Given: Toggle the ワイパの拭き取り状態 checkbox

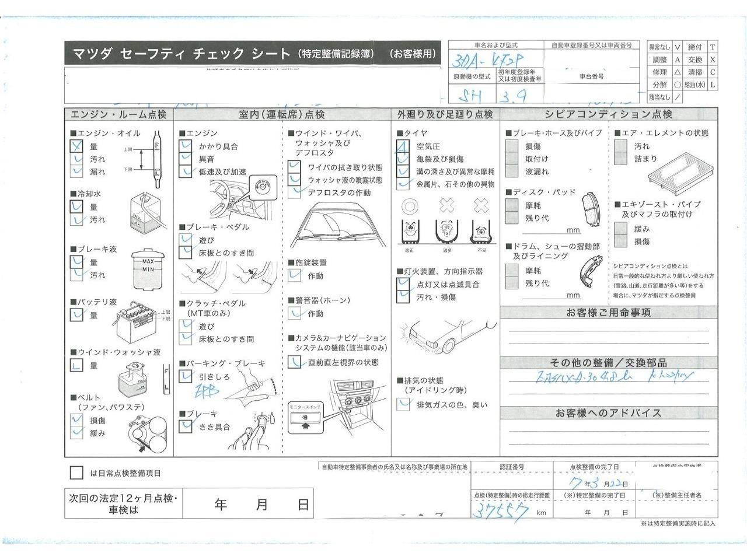Looking at the screenshot, I should tap(294, 167).
